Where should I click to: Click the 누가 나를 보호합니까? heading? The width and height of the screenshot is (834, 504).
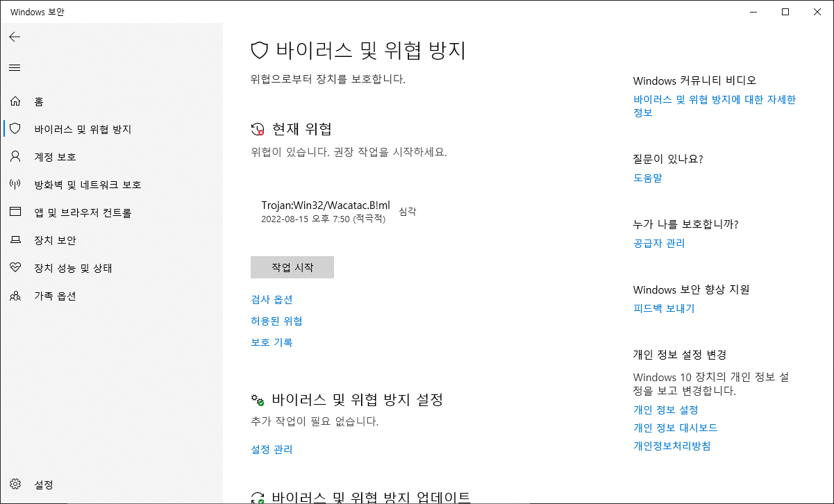(x=686, y=224)
